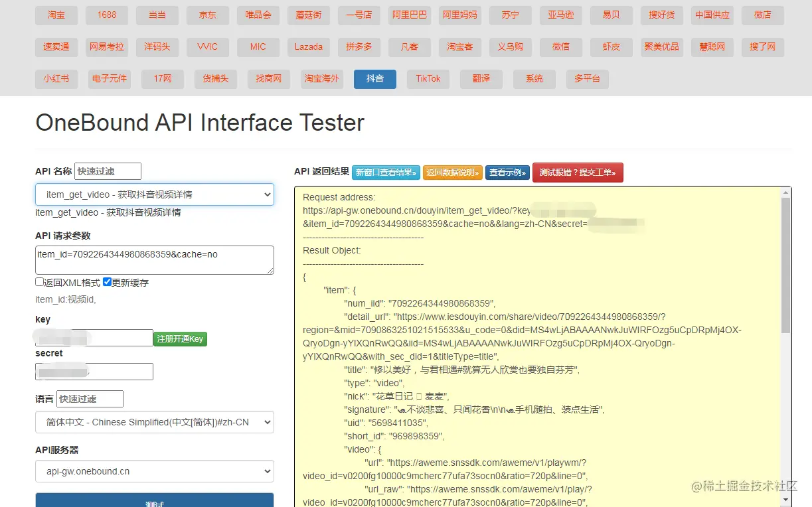Click the API 请求参数 text area
This screenshot has height=507, width=812.
(x=155, y=260)
